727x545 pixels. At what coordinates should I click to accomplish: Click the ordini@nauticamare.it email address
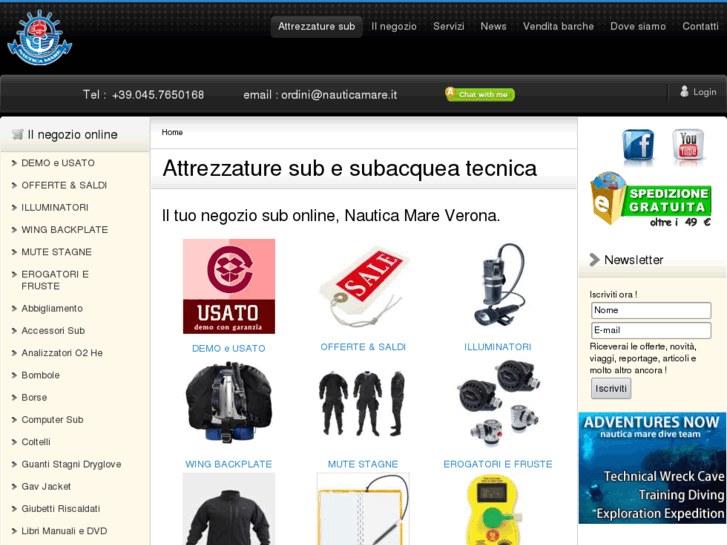(x=339, y=95)
